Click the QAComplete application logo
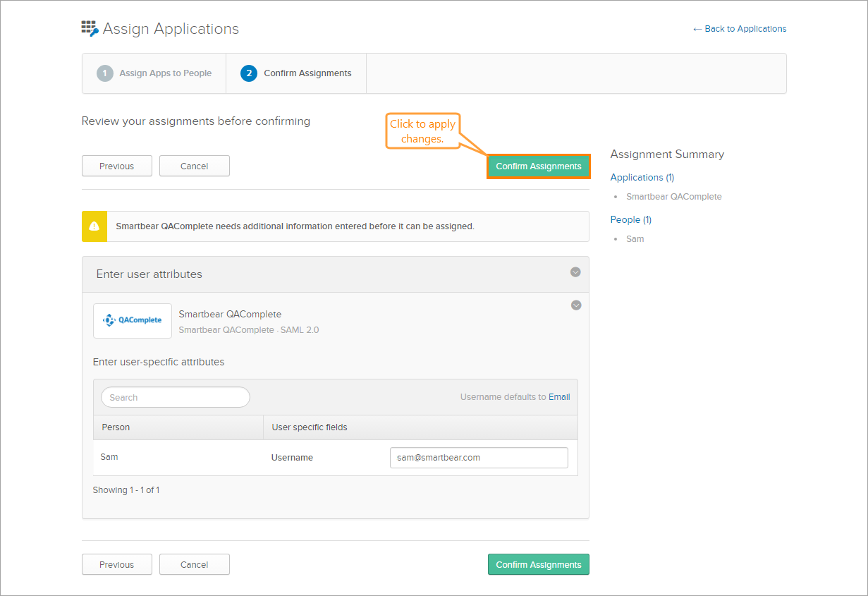The height and width of the screenshot is (596, 868). click(x=133, y=320)
